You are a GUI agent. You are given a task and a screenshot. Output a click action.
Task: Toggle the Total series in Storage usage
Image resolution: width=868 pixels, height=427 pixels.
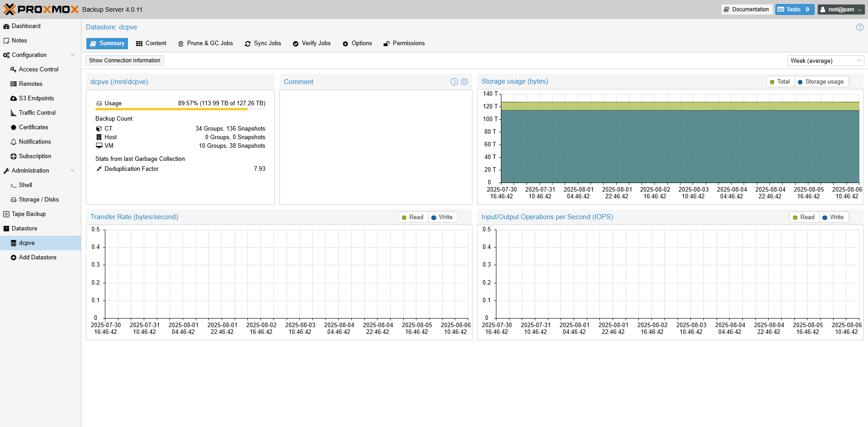tap(780, 82)
